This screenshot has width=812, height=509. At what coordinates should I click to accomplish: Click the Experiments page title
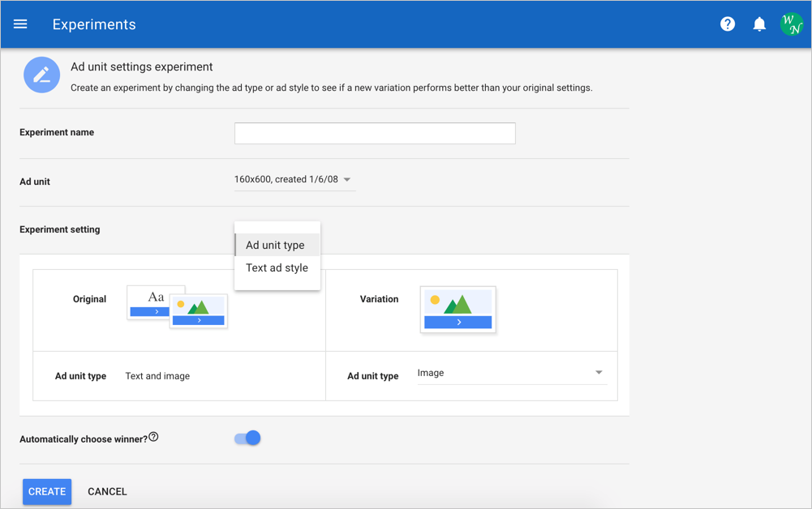point(94,24)
